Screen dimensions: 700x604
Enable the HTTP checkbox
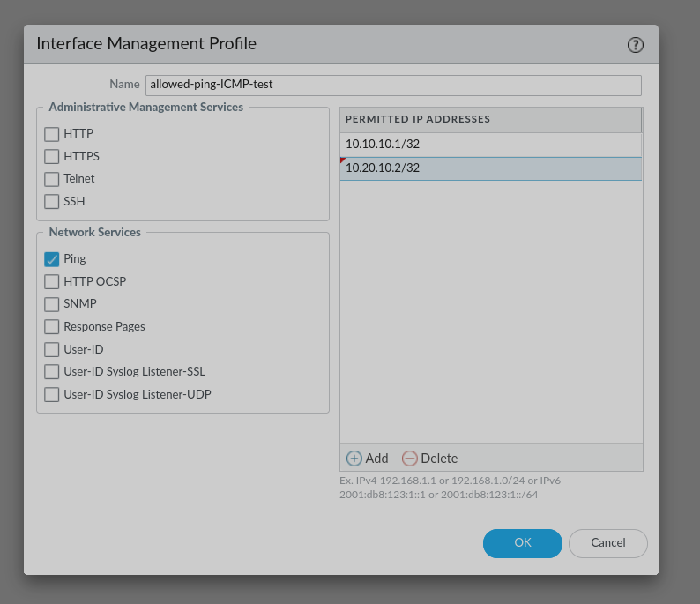[x=52, y=134]
